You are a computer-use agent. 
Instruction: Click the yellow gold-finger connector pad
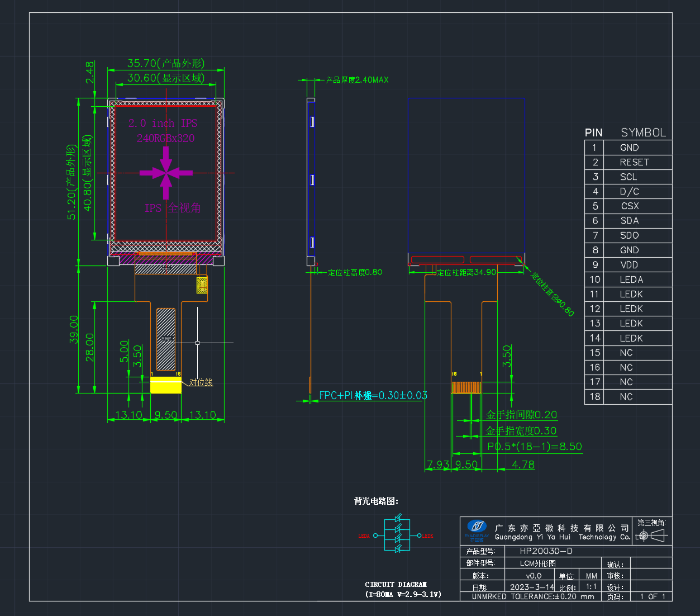point(166,385)
